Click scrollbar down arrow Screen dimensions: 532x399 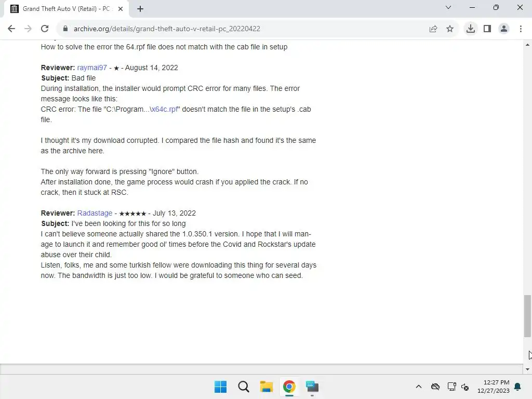[x=527, y=369]
